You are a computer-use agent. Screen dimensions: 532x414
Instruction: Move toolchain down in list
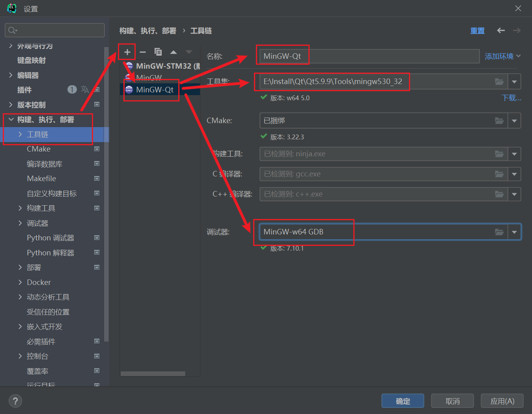(x=189, y=52)
